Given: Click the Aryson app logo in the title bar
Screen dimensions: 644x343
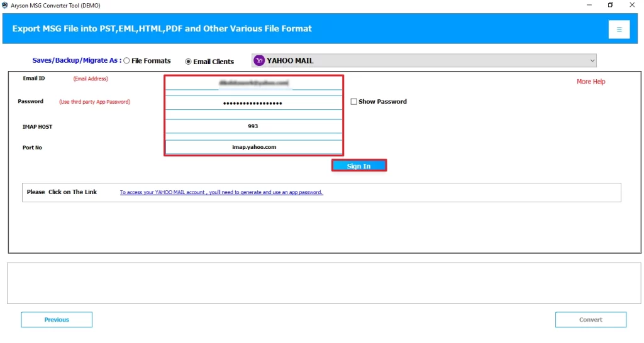Looking at the screenshot, I should (x=5, y=5).
